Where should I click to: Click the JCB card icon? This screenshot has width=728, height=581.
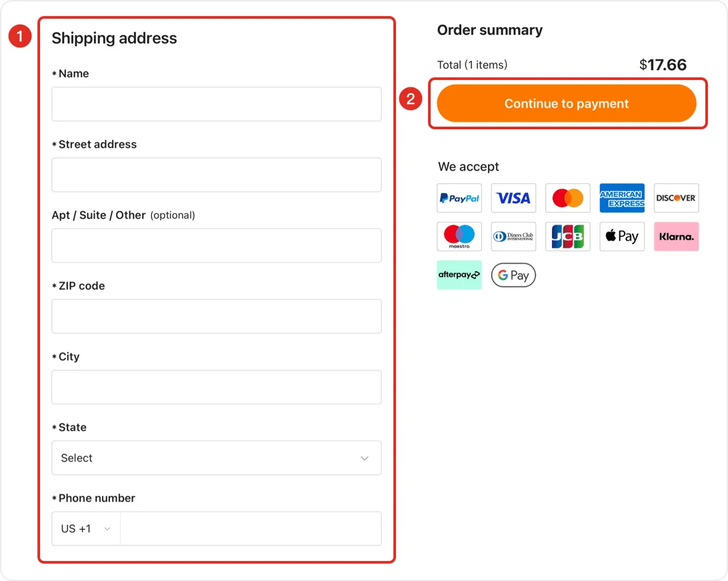click(x=567, y=237)
